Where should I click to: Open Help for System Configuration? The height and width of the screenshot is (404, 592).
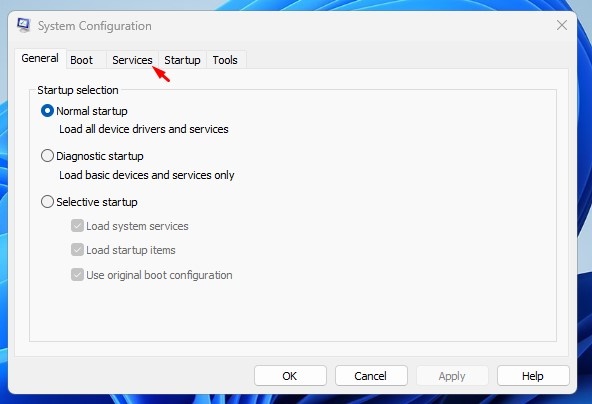(533, 376)
